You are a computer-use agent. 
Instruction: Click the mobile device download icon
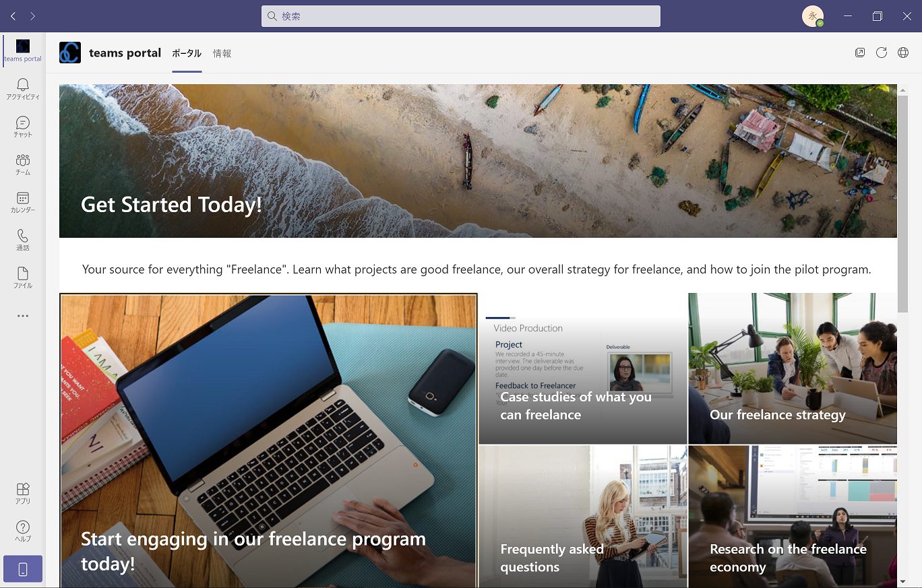click(23, 569)
